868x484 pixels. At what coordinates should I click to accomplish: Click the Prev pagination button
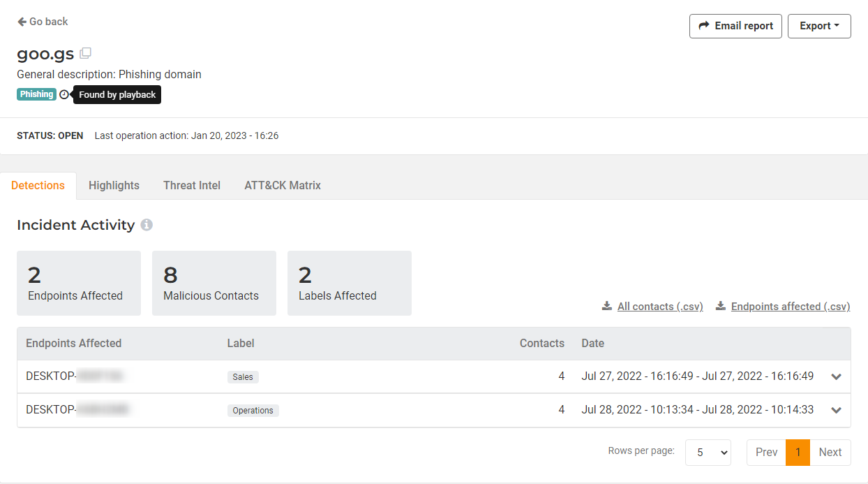click(766, 453)
